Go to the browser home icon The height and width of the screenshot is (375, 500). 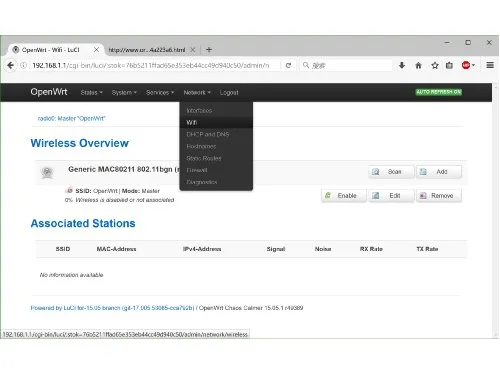418,65
